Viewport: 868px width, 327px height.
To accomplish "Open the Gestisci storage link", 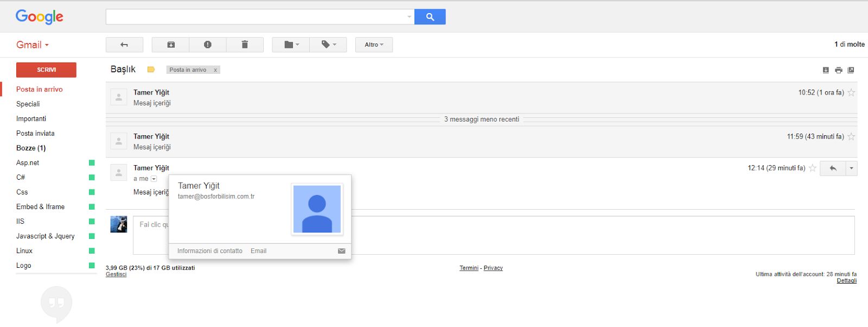I will tap(116, 274).
